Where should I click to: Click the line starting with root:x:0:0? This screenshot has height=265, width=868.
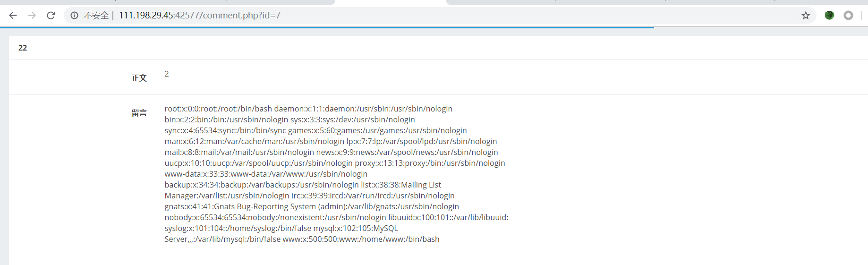click(x=308, y=109)
